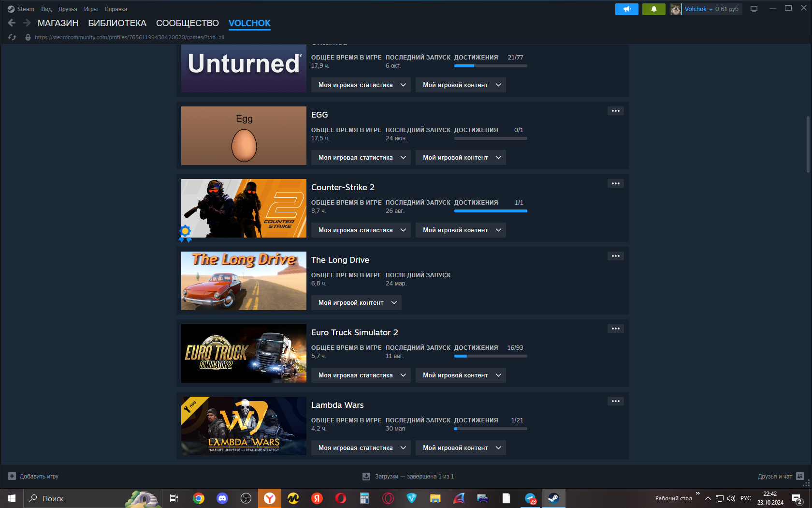Click Euro Truck Simulator 2 achievements progress bar
The height and width of the screenshot is (508, 812).
tap(491, 356)
